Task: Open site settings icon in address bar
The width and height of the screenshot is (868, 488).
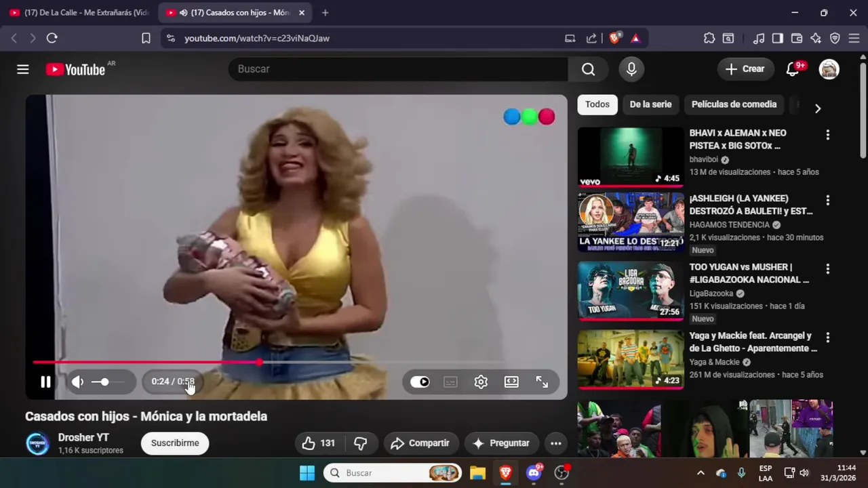Action: pyautogui.click(x=170, y=38)
